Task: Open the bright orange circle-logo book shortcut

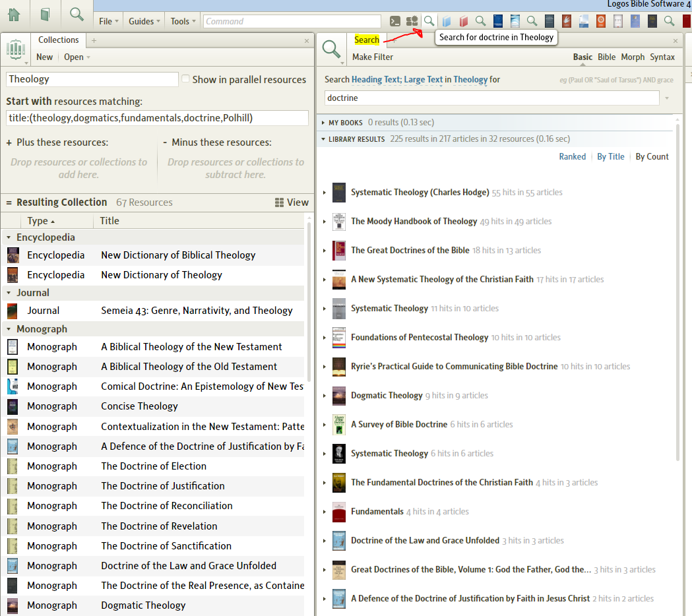Action: tap(601, 21)
